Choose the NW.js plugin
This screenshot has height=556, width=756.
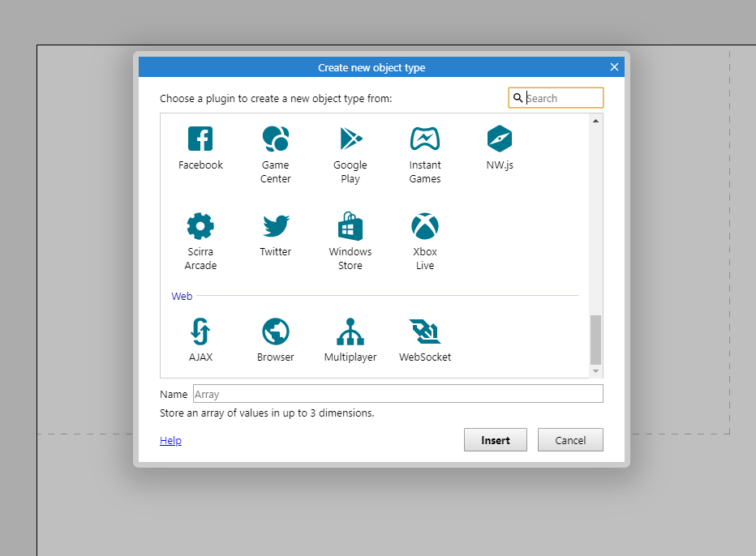pyautogui.click(x=500, y=139)
